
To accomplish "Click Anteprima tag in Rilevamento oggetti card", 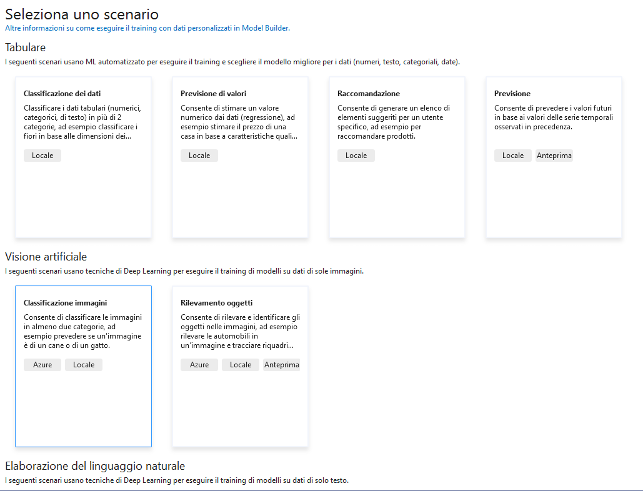I will [x=281, y=365].
